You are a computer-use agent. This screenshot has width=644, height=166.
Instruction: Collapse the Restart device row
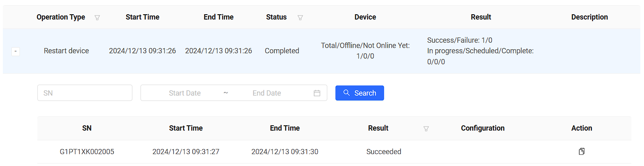coord(15,51)
